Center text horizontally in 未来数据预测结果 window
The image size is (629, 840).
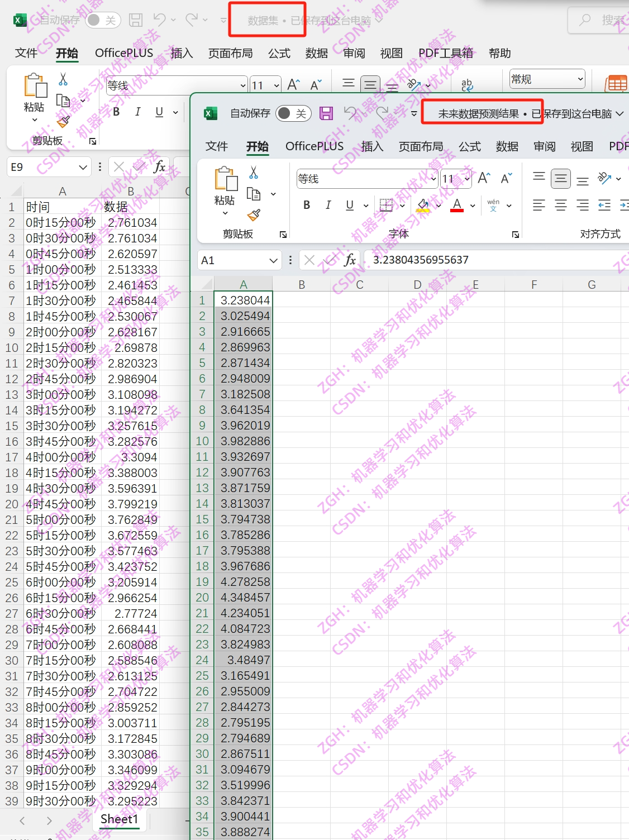tap(561, 205)
